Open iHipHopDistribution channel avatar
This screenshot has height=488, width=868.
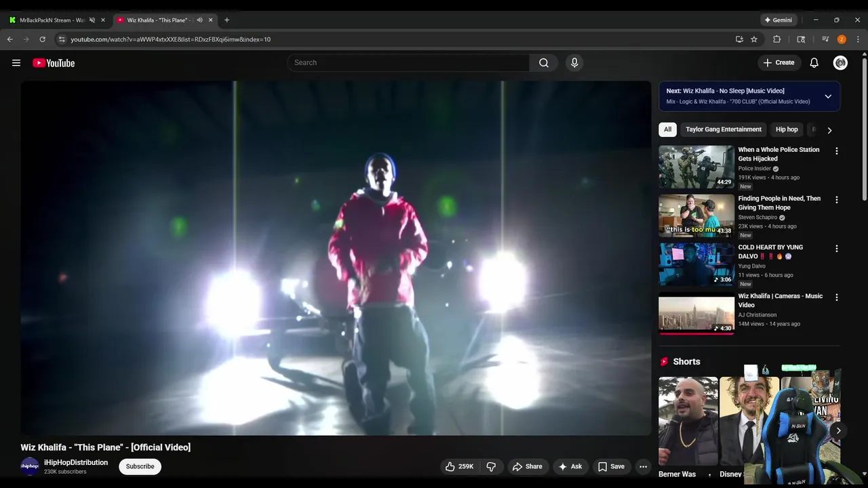[30, 466]
